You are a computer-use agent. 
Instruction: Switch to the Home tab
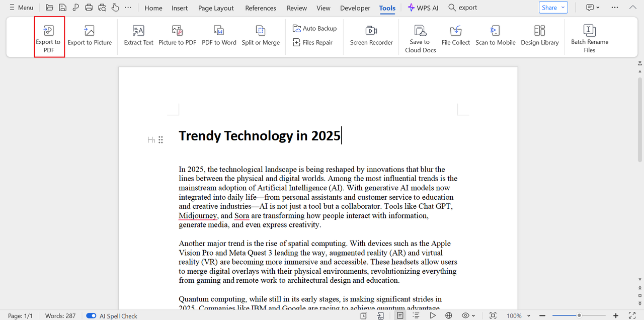click(x=153, y=8)
